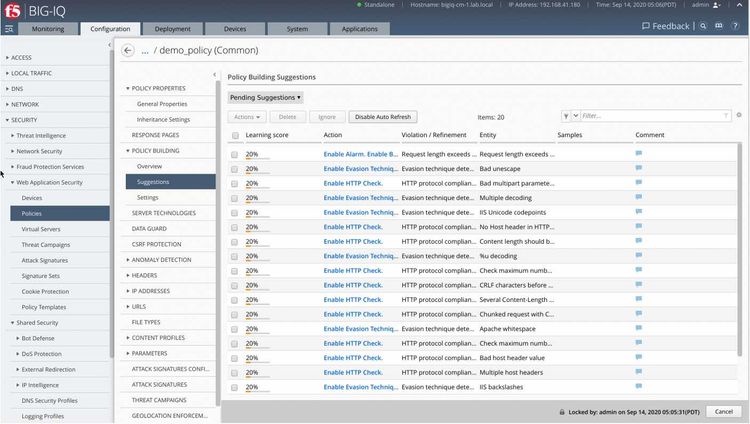Open the Monitoring tab

click(x=48, y=29)
